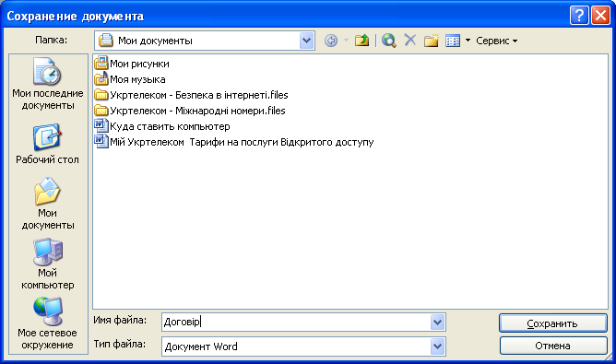
Task: Click in the Имя файла input field
Action: [296, 322]
